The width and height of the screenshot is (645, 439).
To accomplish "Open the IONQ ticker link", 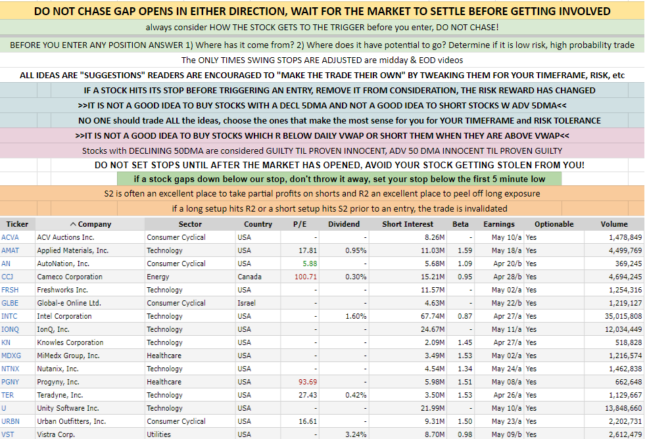I will point(10,330).
